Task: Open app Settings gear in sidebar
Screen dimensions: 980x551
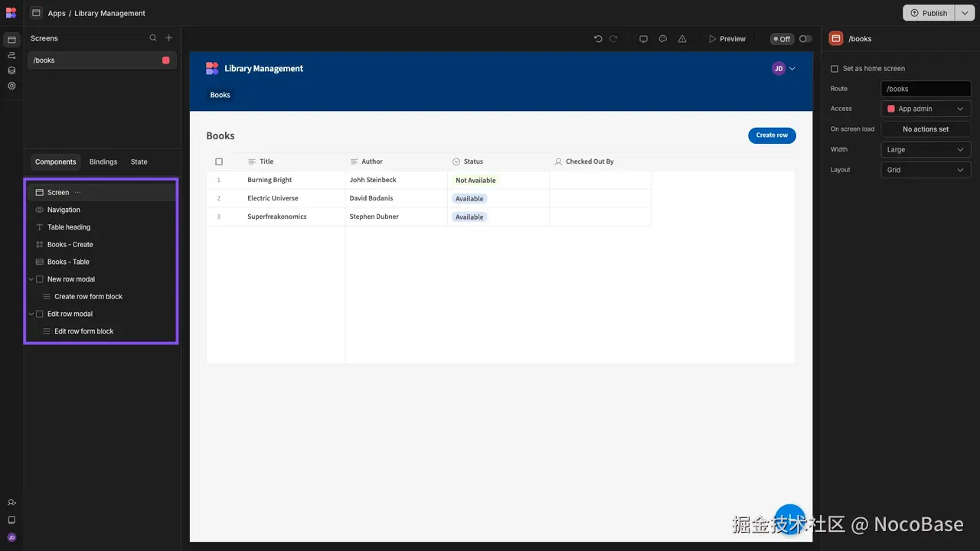Action: (11, 86)
